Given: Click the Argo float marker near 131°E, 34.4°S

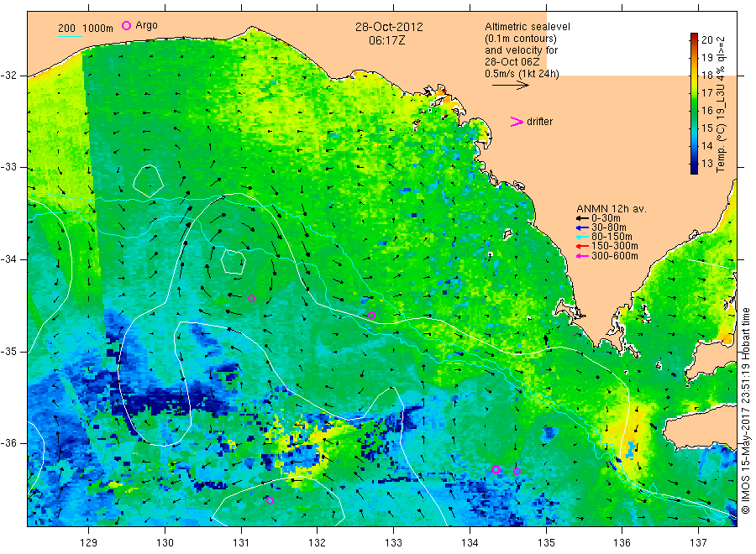Looking at the screenshot, I should [251, 299].
